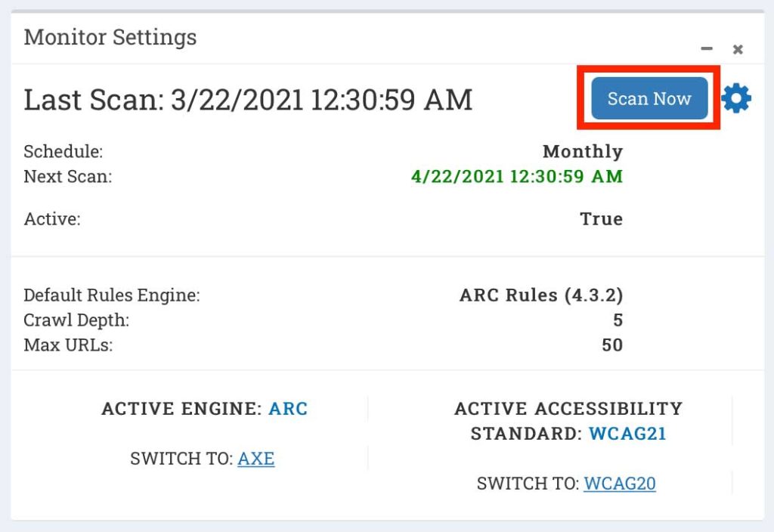Minimize the Monitor Settings panel
774x532 pixels.
(x=707, y=49)
